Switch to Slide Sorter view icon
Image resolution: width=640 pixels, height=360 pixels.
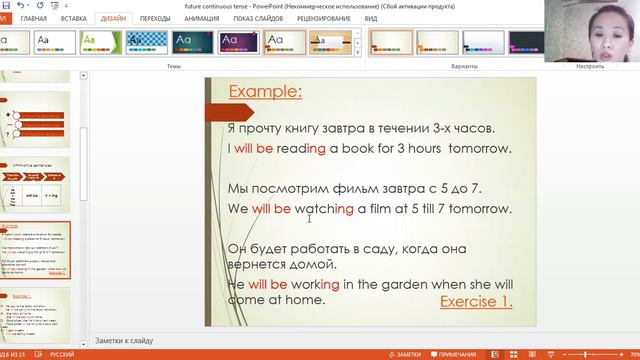pos(513,354)
